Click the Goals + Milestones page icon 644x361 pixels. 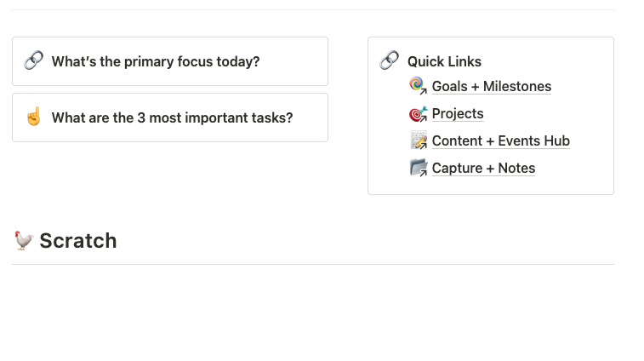click(418, 86)
